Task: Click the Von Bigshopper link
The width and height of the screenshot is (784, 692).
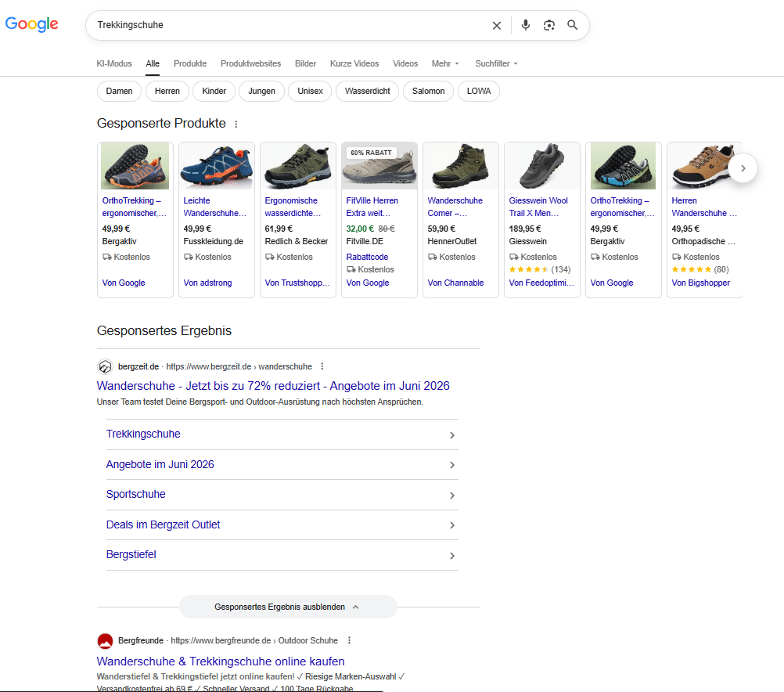Action: (x=700, y=283)
